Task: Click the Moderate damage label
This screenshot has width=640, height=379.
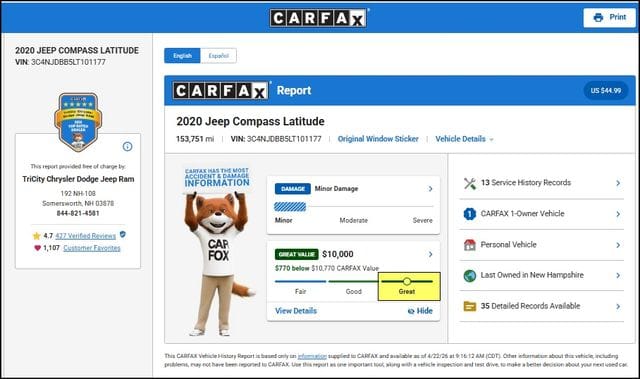Action: click(x=353, y=220)
